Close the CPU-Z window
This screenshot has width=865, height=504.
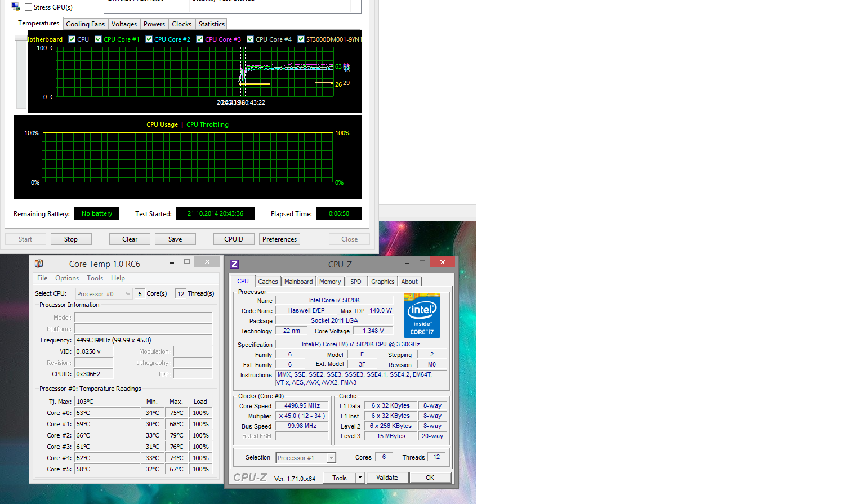[x=443, y=262]
